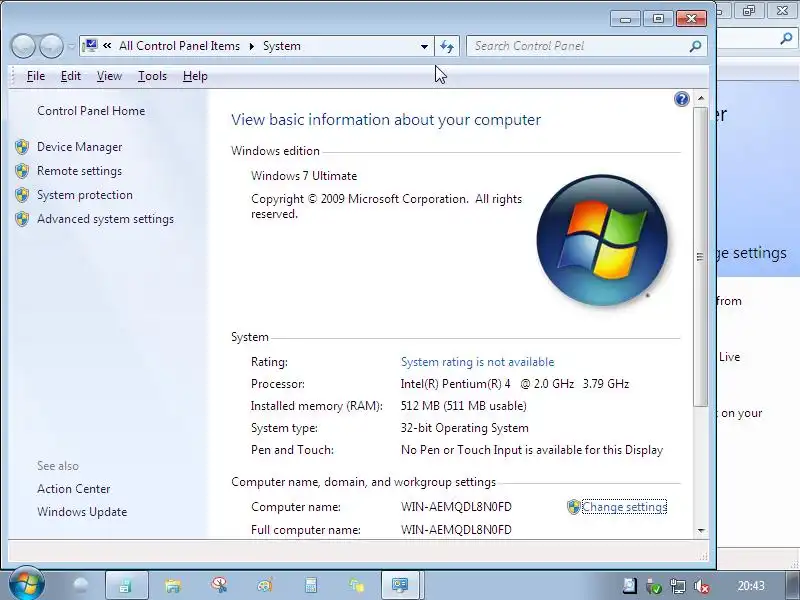Click the muted volume tray icon
This screenshot has width=800, height=600.
pyautogui.click(x=702, y=586)
